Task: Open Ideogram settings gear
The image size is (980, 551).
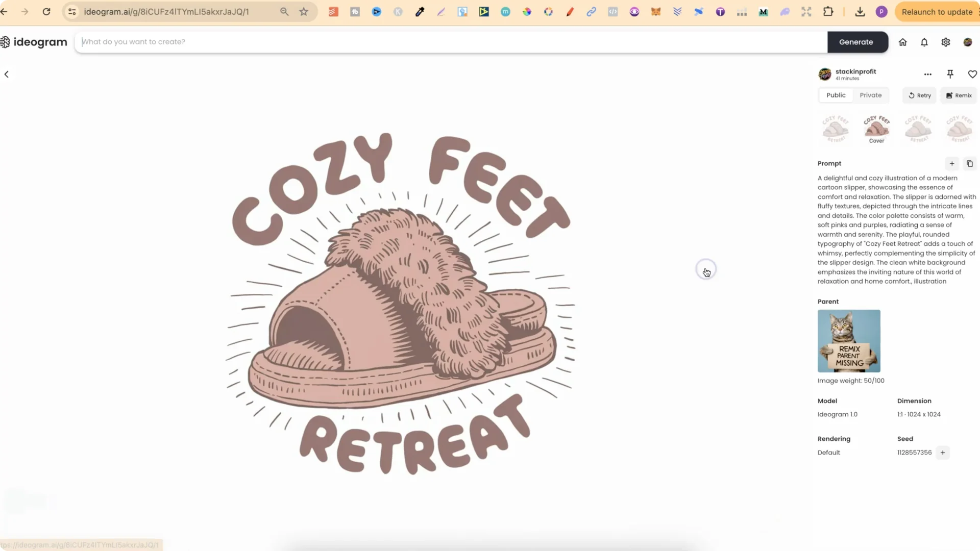Action: [x=946, y=42]
